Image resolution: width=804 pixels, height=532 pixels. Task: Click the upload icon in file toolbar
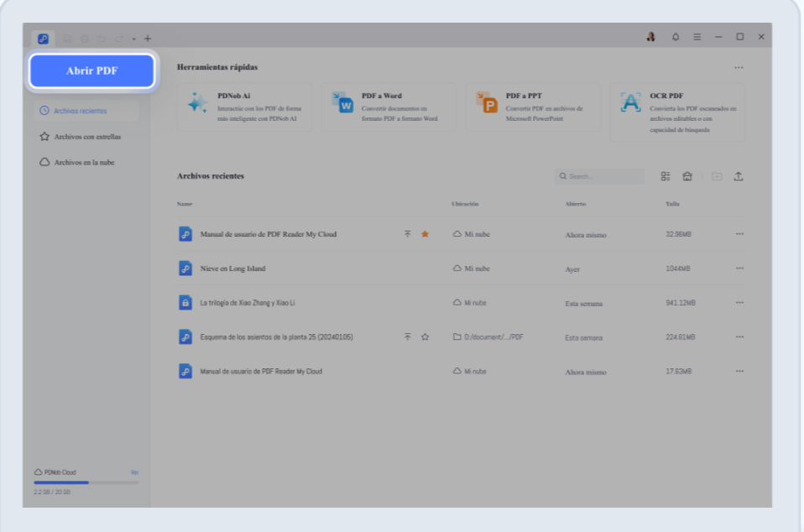pyautogui.click(x=739, y=176)
